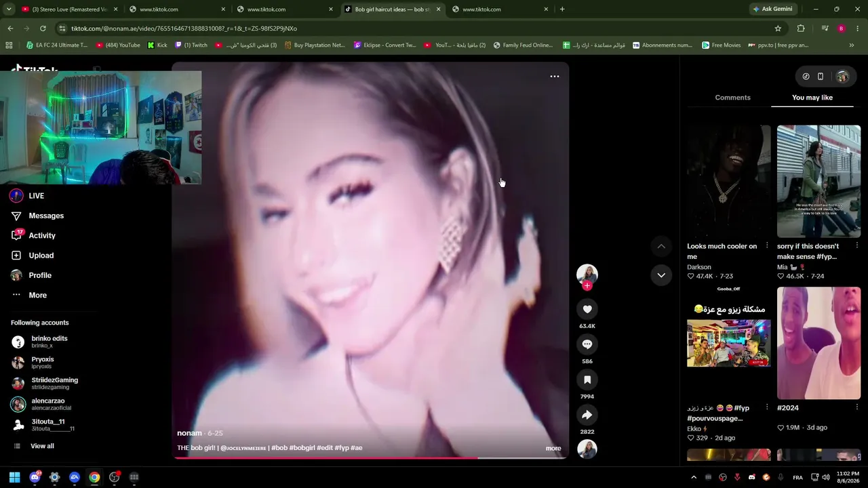Screen dimensions: 868x488
Task: Click the Ask Gemini button
Action: click(x=772, y=9)
